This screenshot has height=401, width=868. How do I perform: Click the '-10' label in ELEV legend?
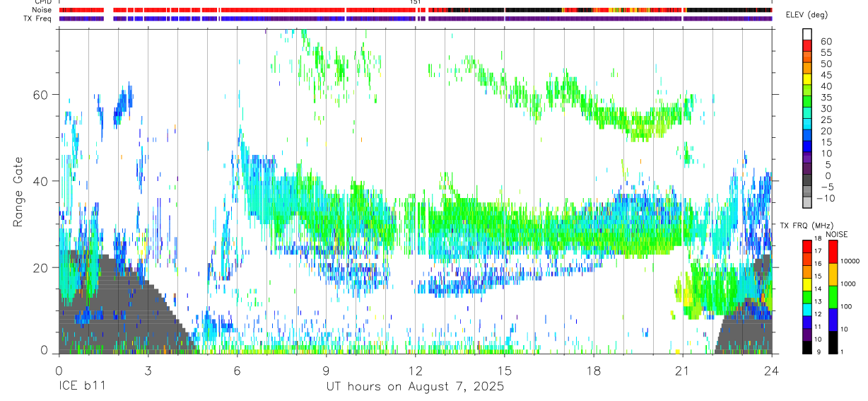click(826, 199)
